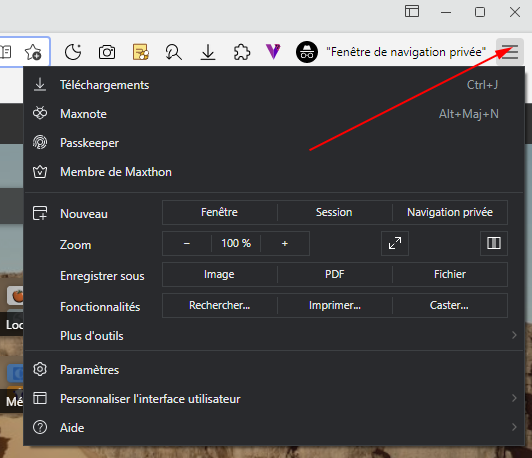Save the page as Image
The image size is (532, 458).
[x=220, y=274]
